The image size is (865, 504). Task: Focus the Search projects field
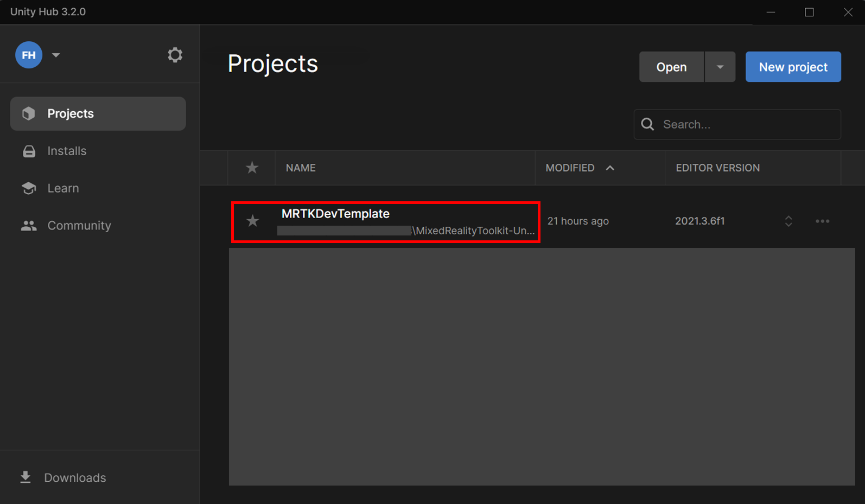point(737,124)
